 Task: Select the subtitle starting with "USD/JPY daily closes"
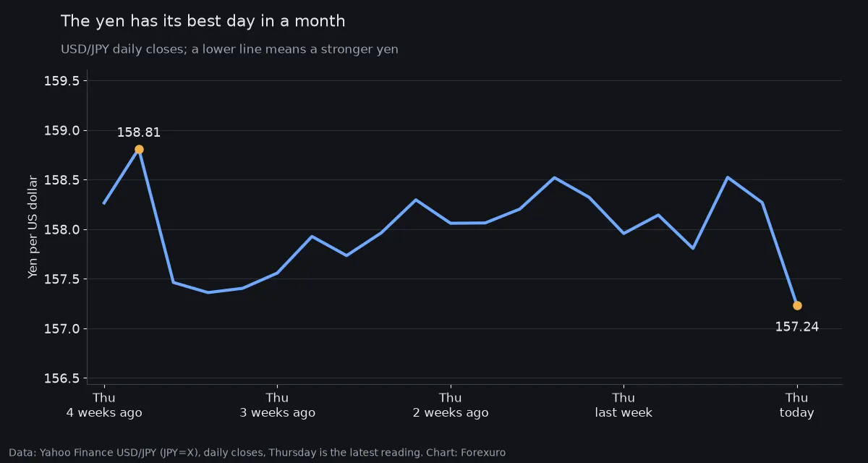[229, 49]
